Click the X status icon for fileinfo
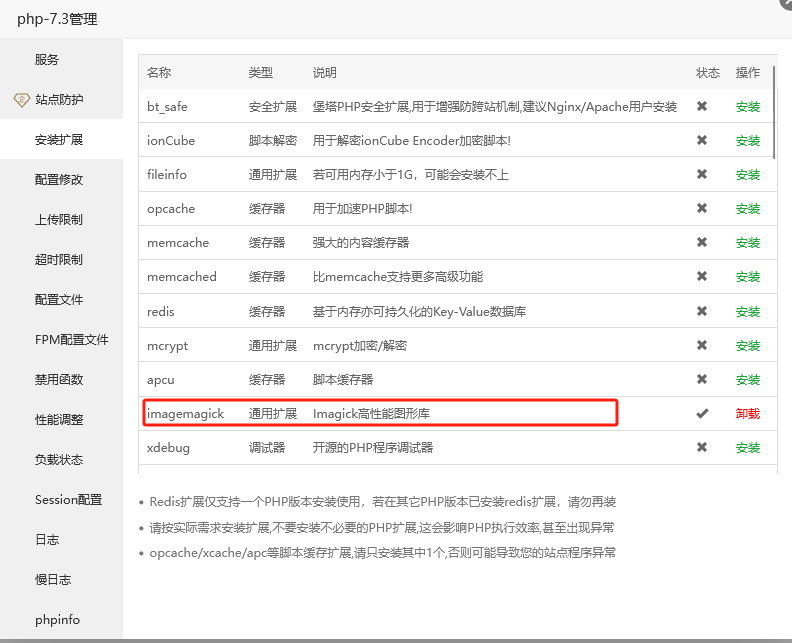This screenshot has width=792, height=643. tap(702, 174)
